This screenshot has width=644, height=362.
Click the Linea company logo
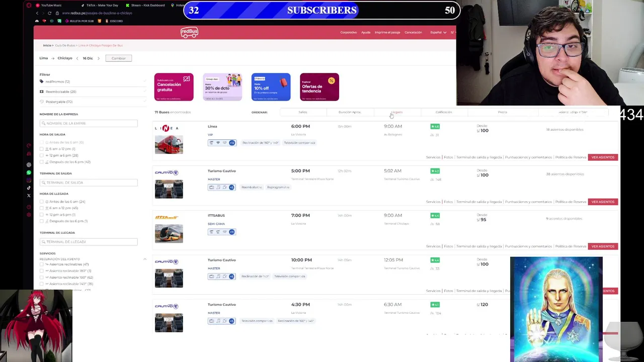[x=167, y=128]
